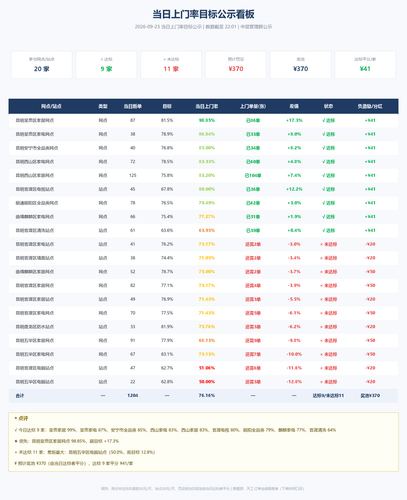Click the 点评 comments section heading
The height and width of the screenshot is (500, 407).
(x=22, y=418)
